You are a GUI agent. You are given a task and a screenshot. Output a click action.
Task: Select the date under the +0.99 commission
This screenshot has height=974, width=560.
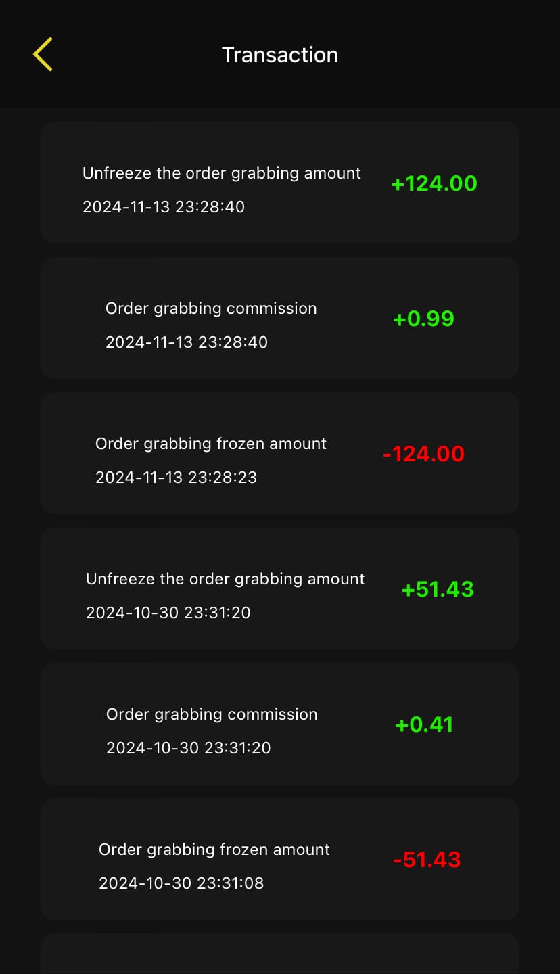coord(187,342)
